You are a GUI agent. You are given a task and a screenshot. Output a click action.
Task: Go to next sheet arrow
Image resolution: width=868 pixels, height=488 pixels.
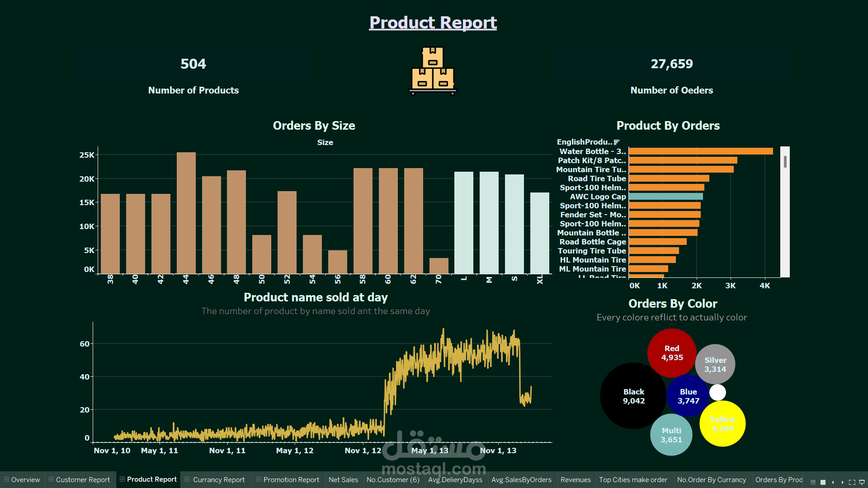point(842,482)
